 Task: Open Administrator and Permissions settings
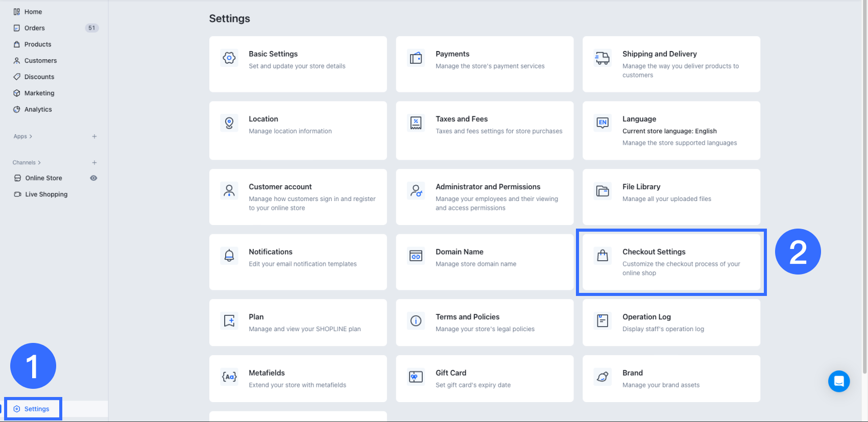488,187
